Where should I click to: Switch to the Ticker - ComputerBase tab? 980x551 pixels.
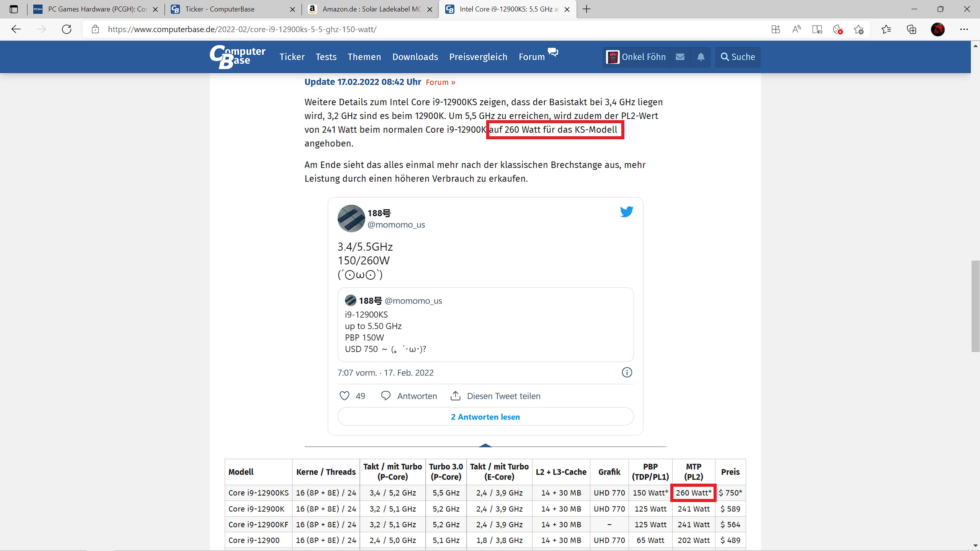pos(220,9)
